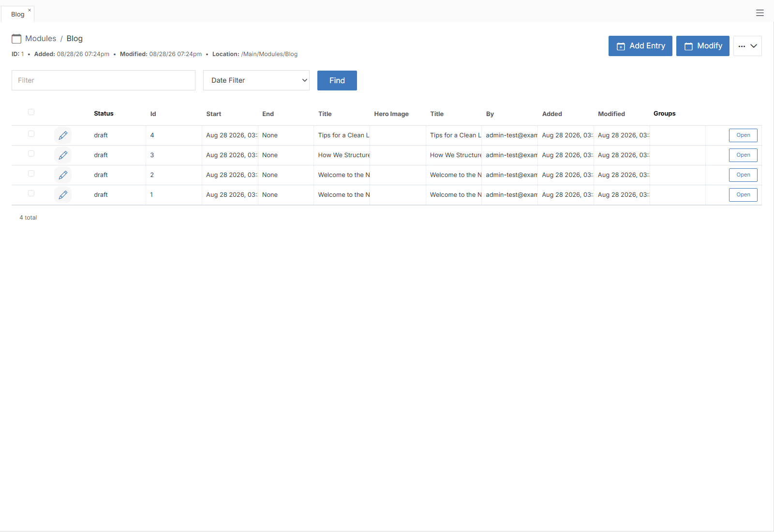
Task: Check the checkbox for entry id 4
Action: pos(31,134)
